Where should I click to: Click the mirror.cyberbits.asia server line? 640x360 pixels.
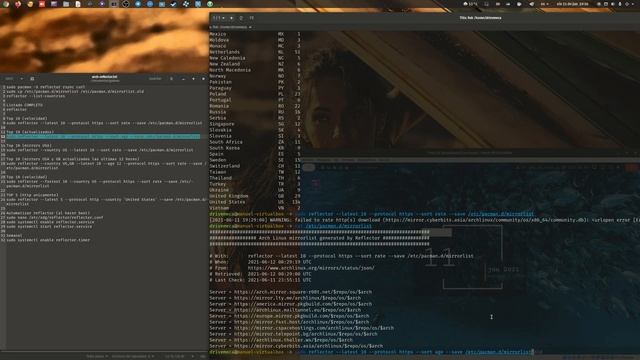pyautogui.click(x=296, y=346)
